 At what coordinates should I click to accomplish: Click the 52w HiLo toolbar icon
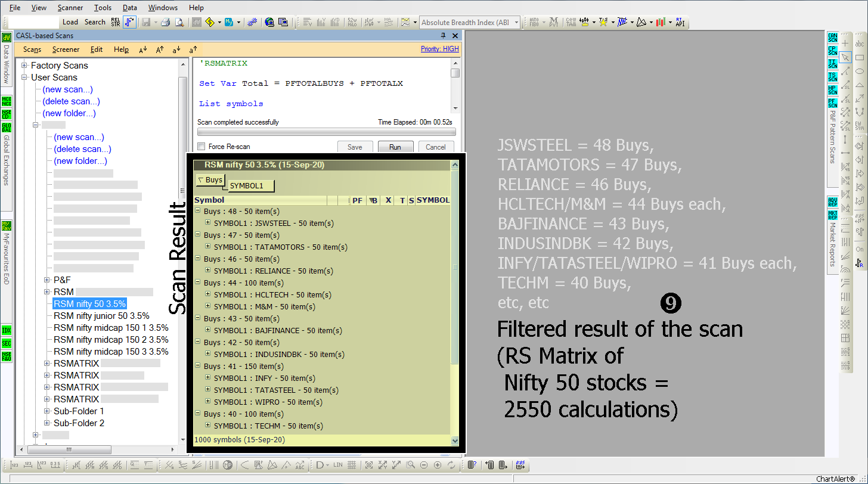coord(351,22)
